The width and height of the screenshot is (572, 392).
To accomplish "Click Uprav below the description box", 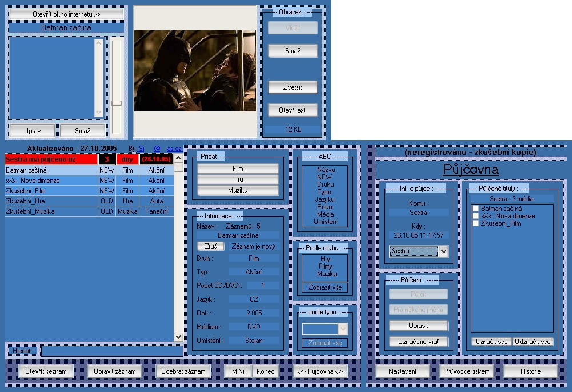I will pyautogui.click(x=32, y=130).
